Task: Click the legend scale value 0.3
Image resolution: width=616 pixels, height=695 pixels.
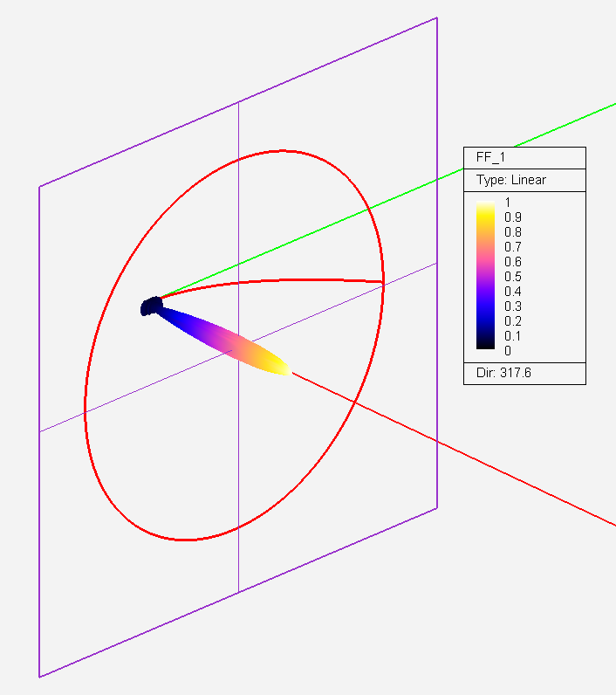Action: pos(513,306)
